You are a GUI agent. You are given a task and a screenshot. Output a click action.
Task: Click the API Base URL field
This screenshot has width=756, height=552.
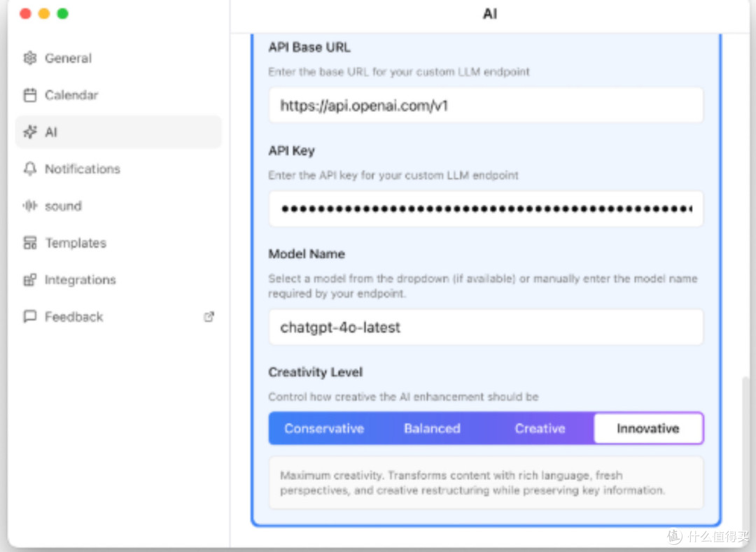486,106
